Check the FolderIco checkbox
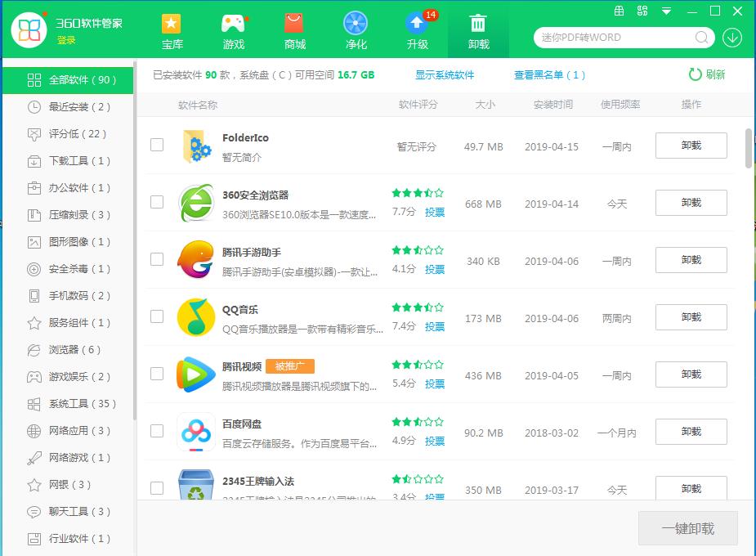Viewport: 756px width, 556px height. 157,145
